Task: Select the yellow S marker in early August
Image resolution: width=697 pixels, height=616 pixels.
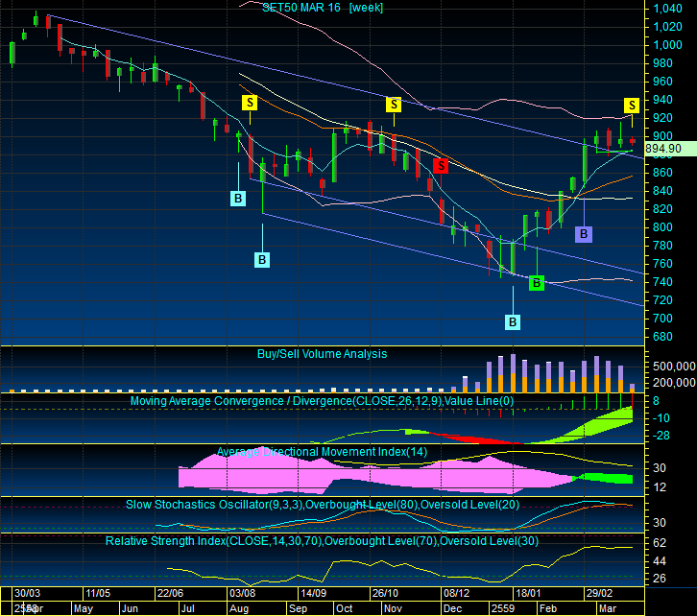Action: (250, 103)
